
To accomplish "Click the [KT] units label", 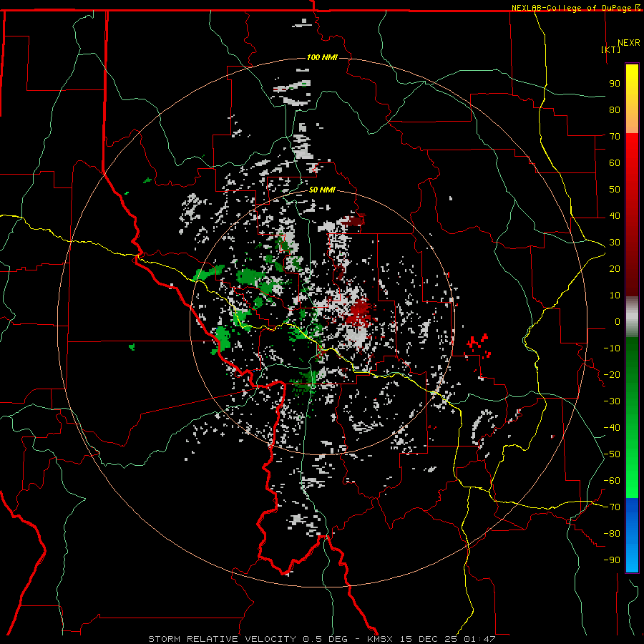I will click(611, 49).
